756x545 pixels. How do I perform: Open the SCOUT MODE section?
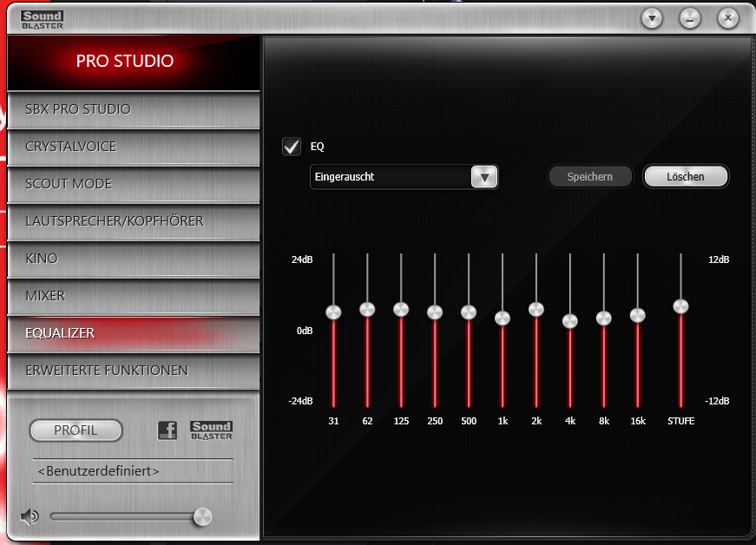tap(134, 184)
